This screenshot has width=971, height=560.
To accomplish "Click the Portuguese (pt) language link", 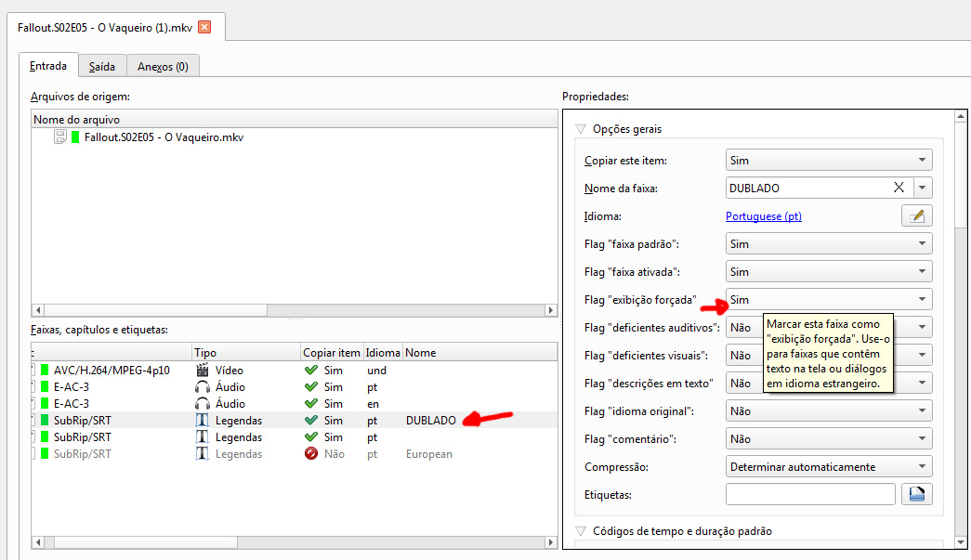I will point(763,216).
